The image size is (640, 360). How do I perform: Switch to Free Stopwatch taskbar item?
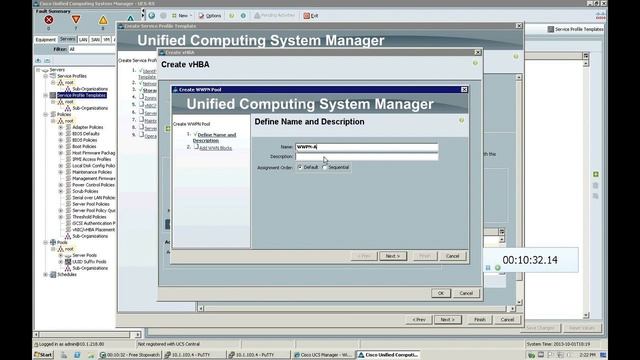pyautogui.click(x=130, y=355)
